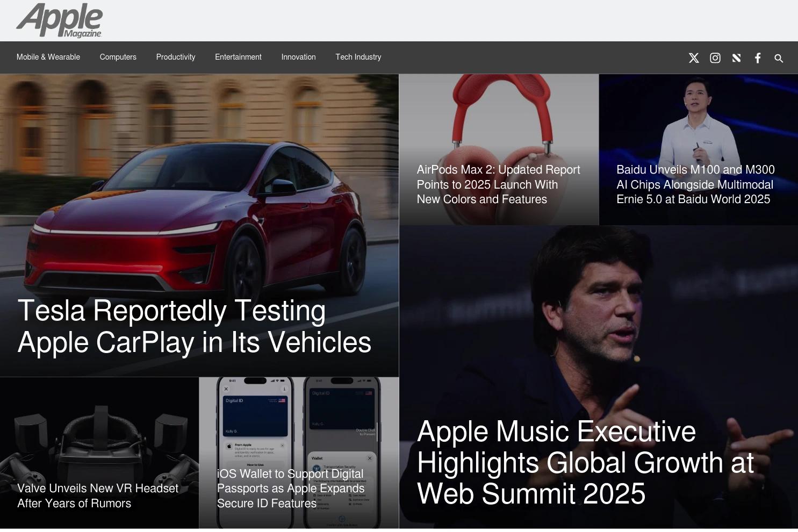Open the AirPods Max 2 report

(498, 184)
